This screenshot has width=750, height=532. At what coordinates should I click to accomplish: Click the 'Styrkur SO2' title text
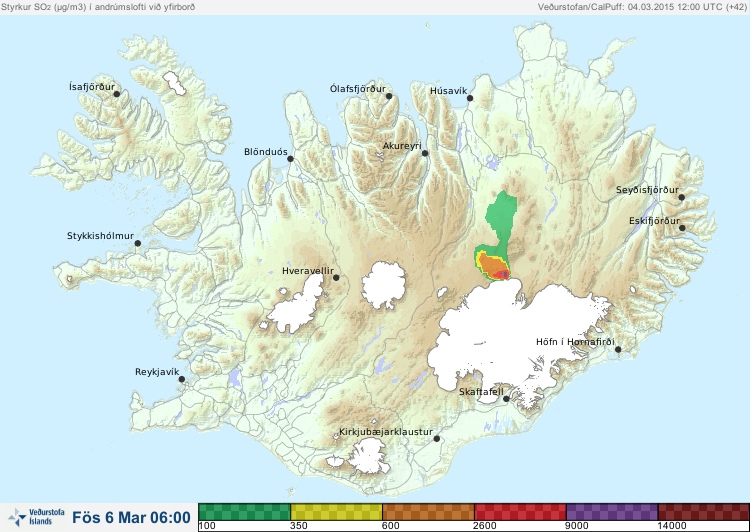(x=98, y=7)
